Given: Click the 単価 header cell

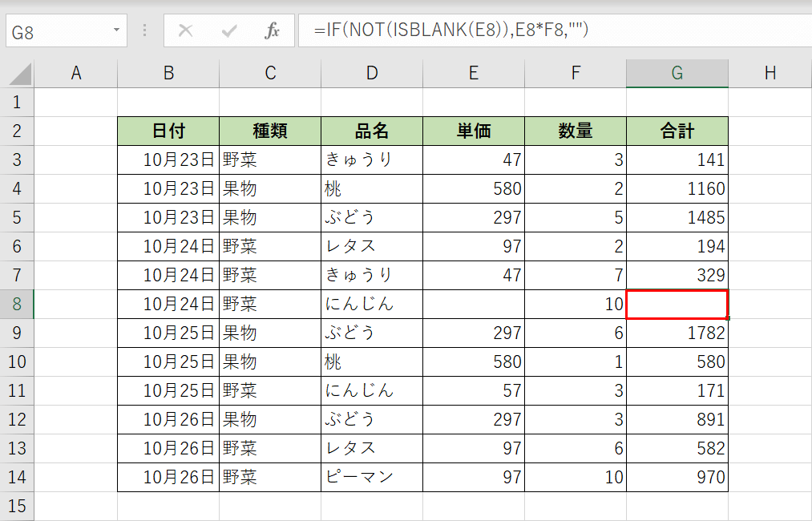Looking at the screenshot, I should 473,130.
